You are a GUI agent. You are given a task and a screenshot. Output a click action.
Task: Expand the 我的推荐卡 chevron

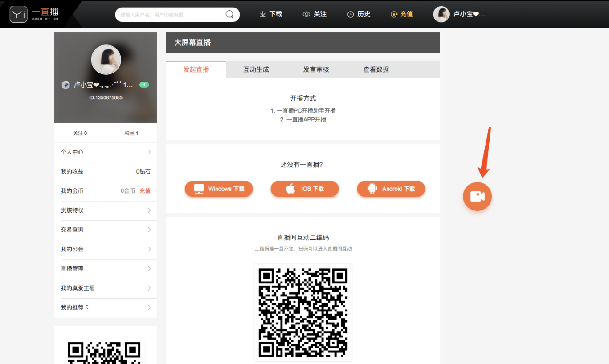[149, 307]
